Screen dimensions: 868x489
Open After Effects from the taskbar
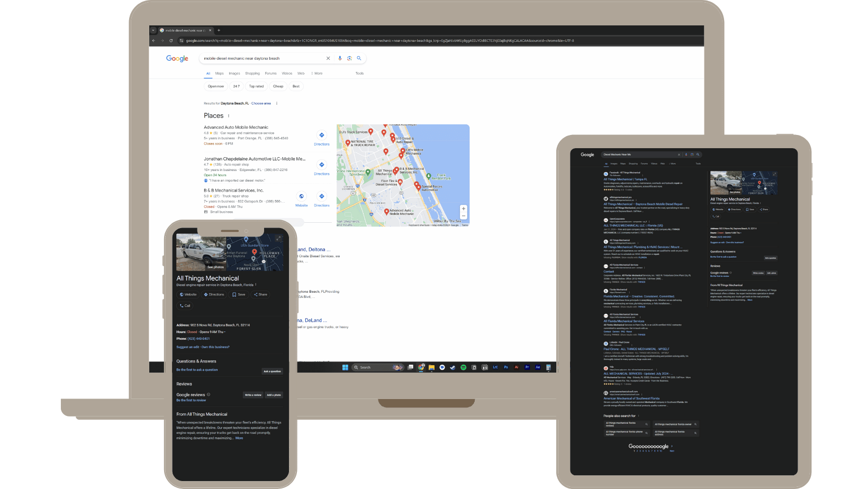tap(538, 367)
